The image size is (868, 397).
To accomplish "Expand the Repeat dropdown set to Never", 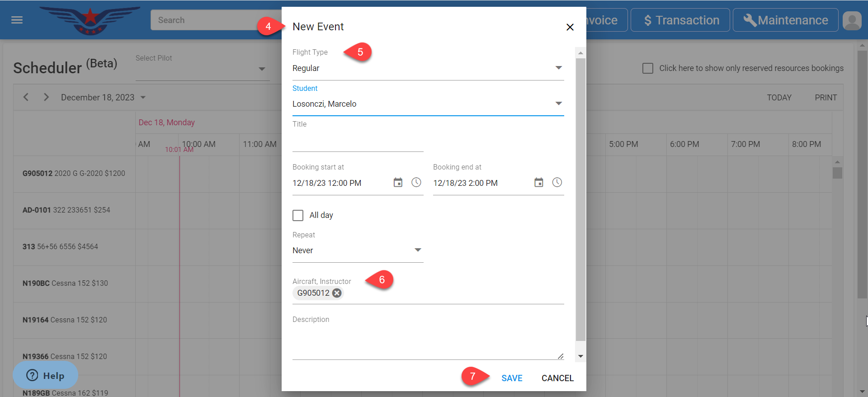I will (418, 250).
